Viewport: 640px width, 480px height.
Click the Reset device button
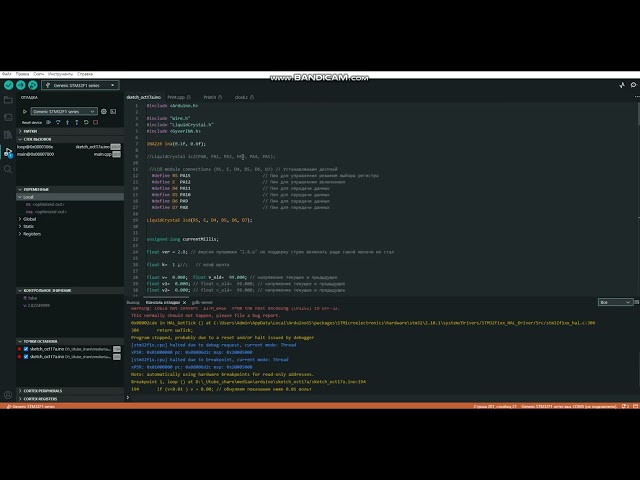coord(32,122)
